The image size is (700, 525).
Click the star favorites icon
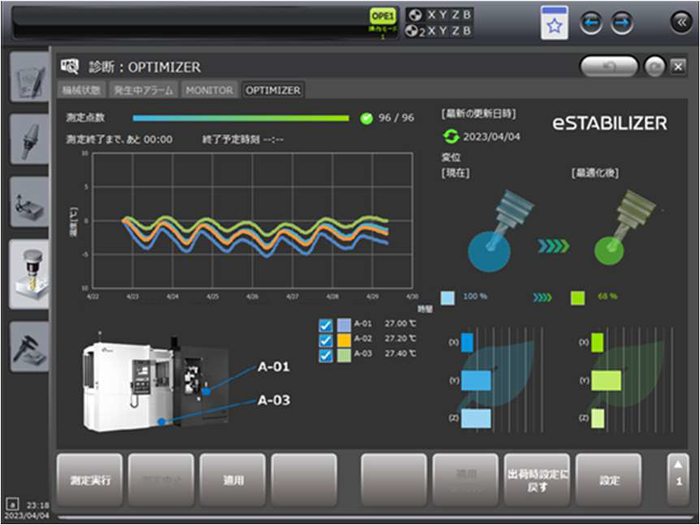coord(554,25)
